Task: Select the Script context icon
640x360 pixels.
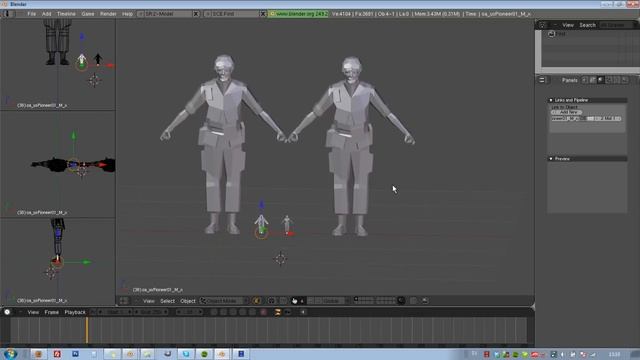Action: pos(593,80)
